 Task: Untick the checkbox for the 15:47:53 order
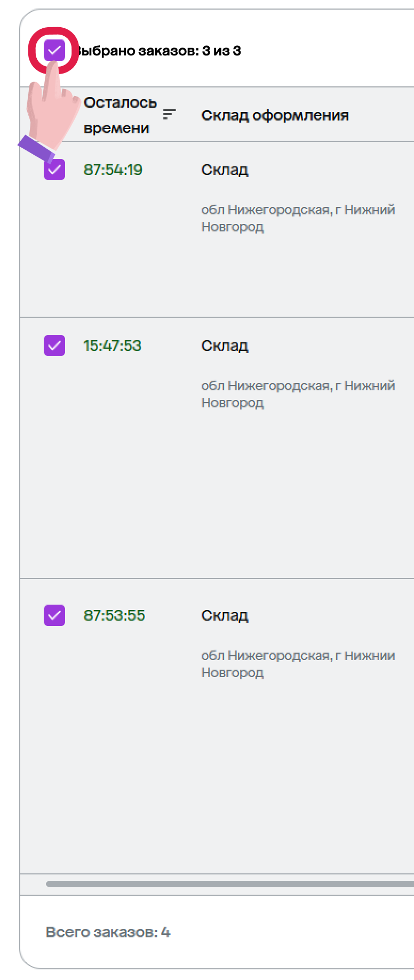[54, 346]
